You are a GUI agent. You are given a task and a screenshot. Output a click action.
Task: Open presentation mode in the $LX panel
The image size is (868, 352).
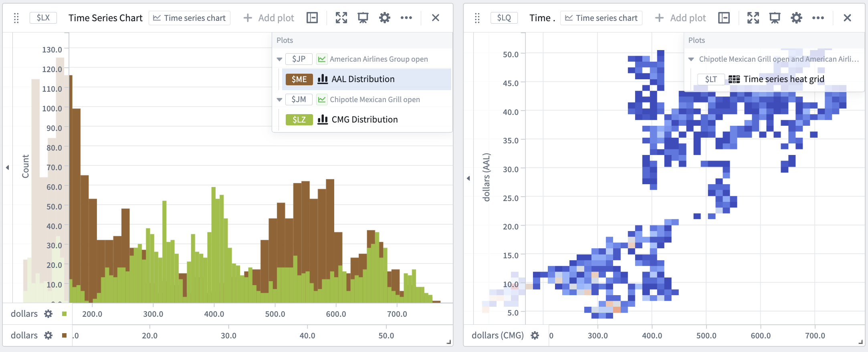point(363,18)
